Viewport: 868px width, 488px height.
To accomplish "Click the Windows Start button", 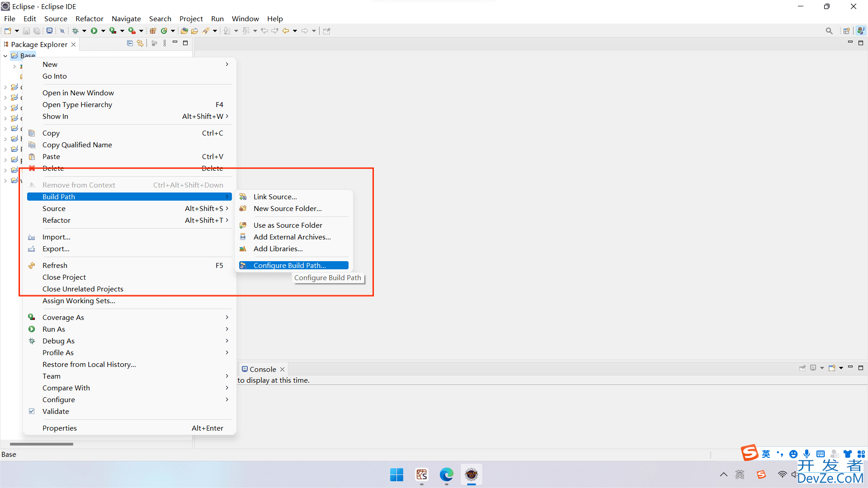I will click(396, 474).
